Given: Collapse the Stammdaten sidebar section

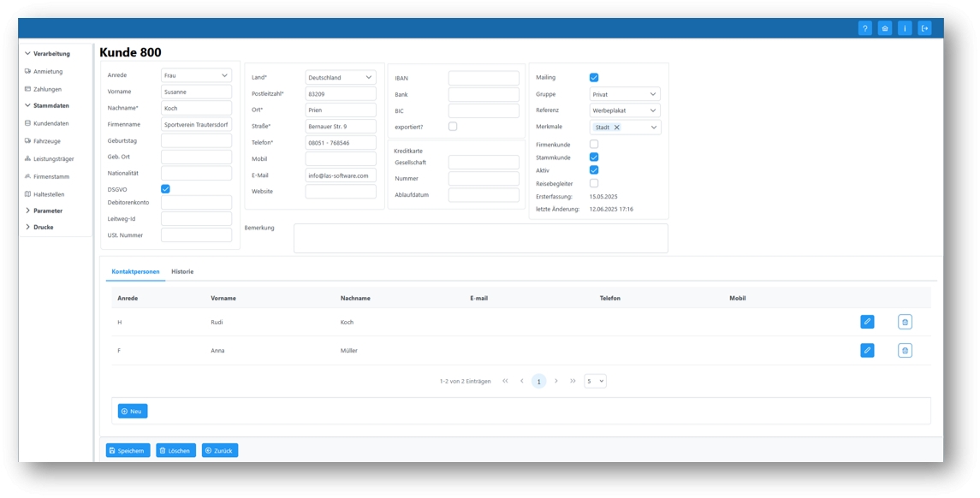Looking at the screenshot, I should click(x=47, y=105).
